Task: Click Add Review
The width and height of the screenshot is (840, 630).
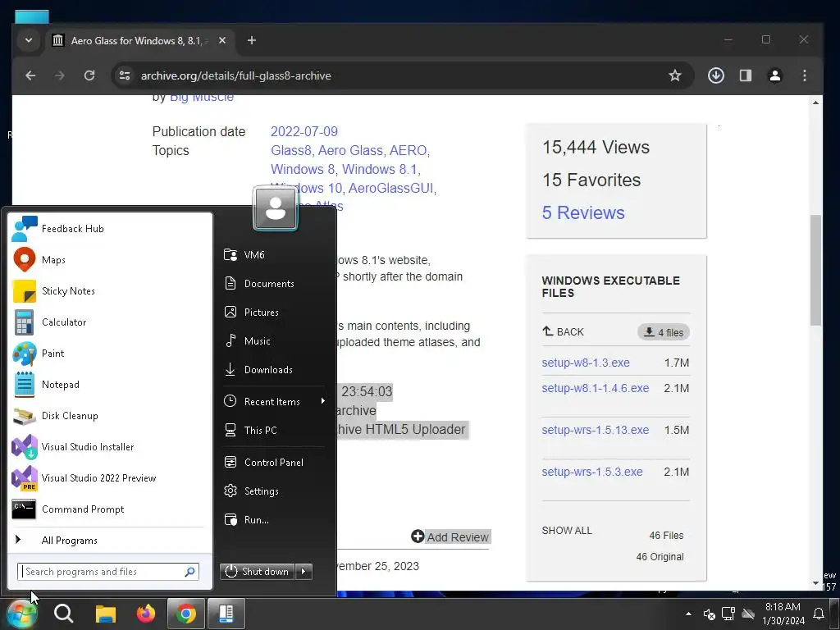Action: coord(450,536)
